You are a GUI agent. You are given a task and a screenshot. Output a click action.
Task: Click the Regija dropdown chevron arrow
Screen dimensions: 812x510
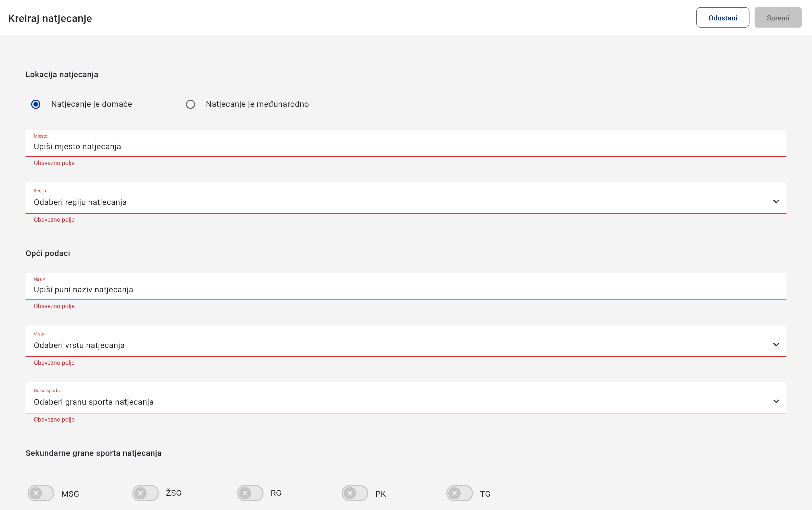point(776,201)
